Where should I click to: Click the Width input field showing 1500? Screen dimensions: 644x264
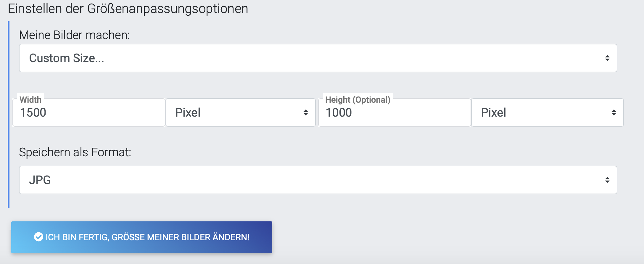tap(89, 112)
